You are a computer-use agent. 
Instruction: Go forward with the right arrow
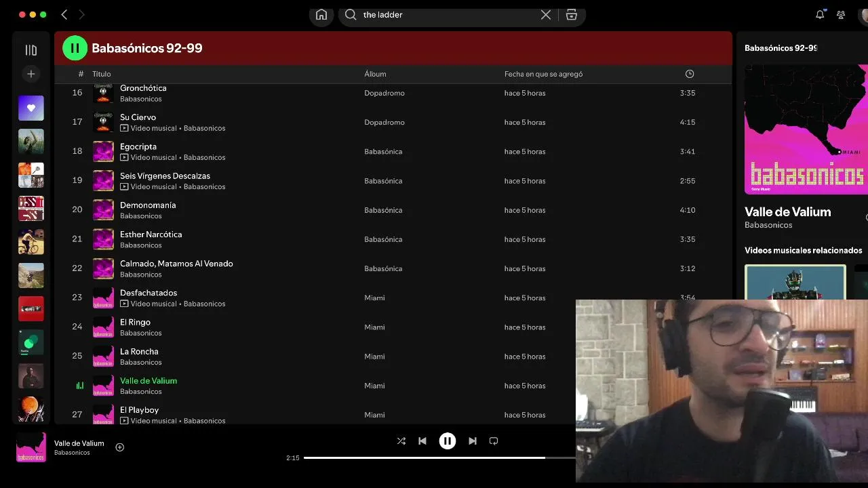(x=81, y=14)
